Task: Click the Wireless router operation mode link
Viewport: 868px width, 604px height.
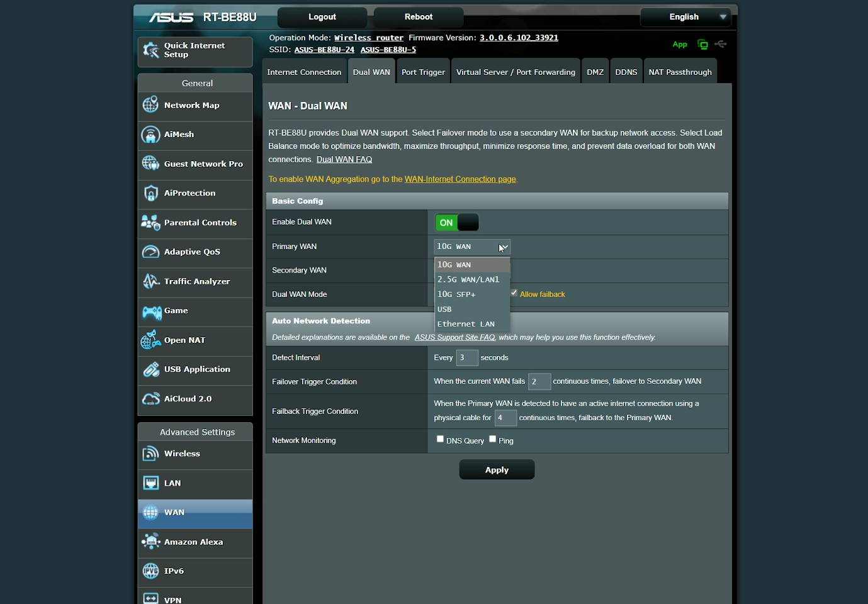Action: [x=369, y=38]
